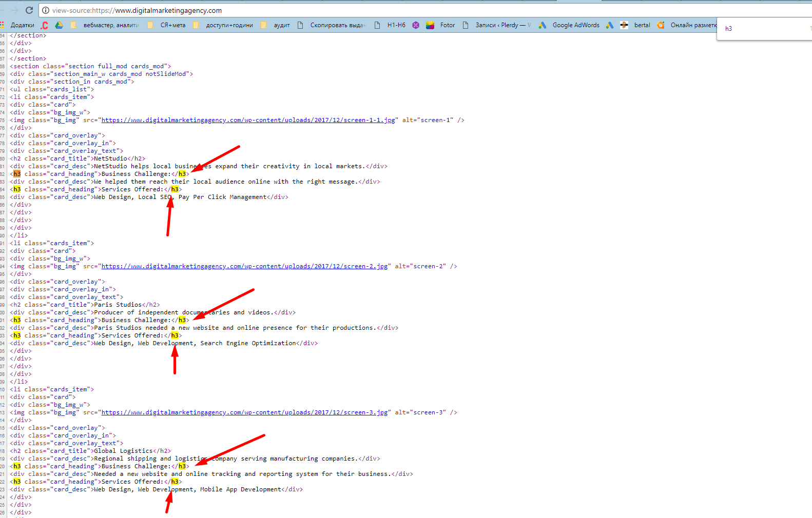This screenshot has width=812, height=518.
Task: Click 'Web Design, Web Development, Search Engine Optimization' line
Action: click(164, 343)
